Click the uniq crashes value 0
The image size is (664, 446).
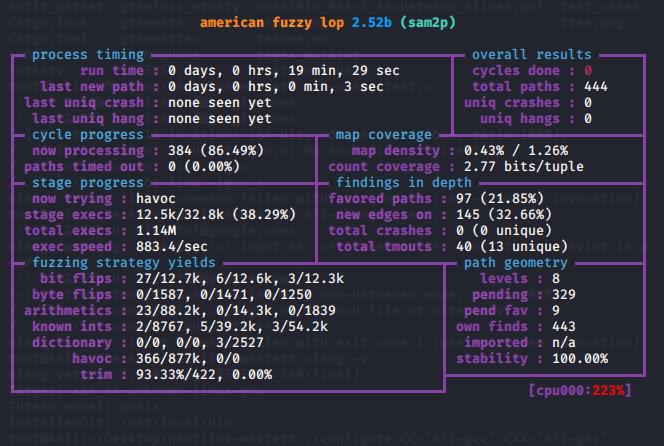pyautogui.click(x=588, y=103)
